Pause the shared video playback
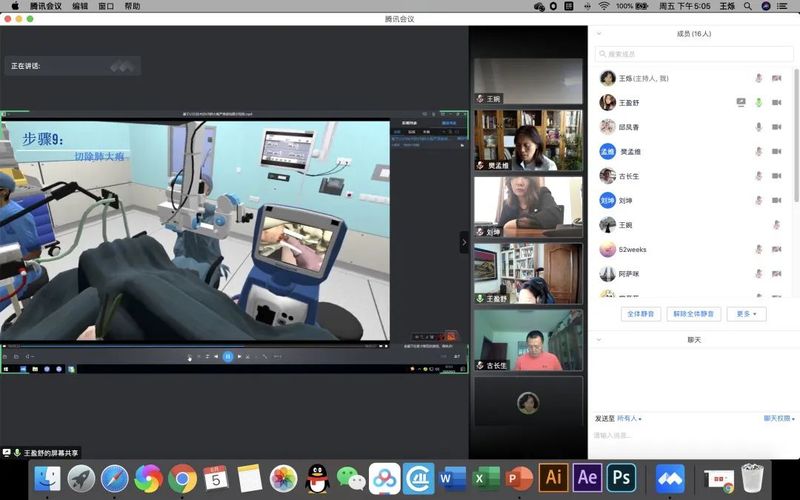800x500 pixels. 228,356
